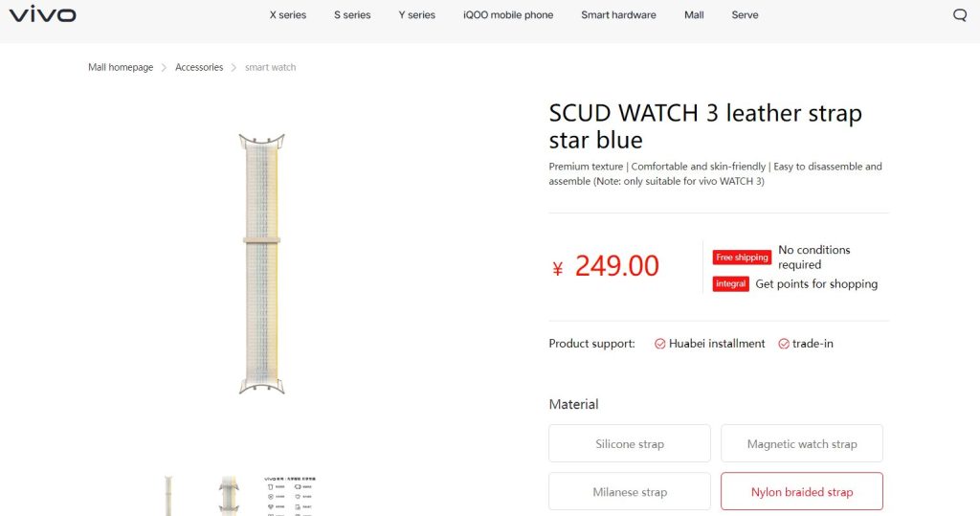Open the Y series menu
Image resolution: width=980 pixels, height=516 pixels.
click(417, 15)
